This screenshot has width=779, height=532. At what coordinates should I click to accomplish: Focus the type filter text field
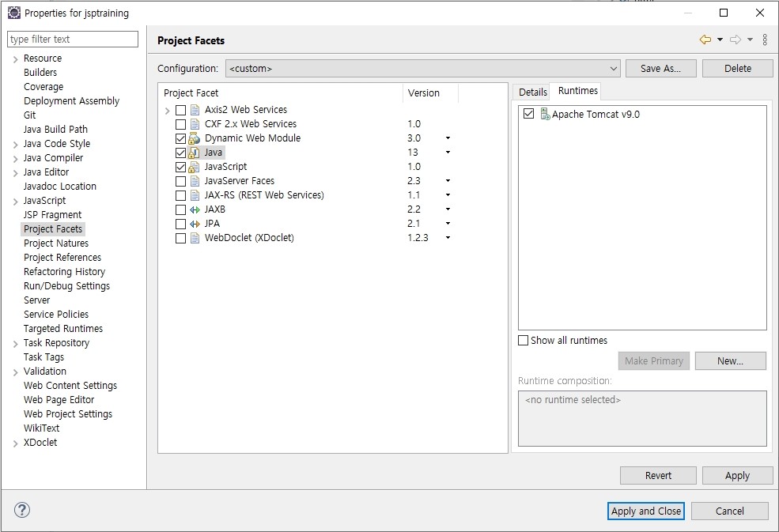tap(73, 40)
